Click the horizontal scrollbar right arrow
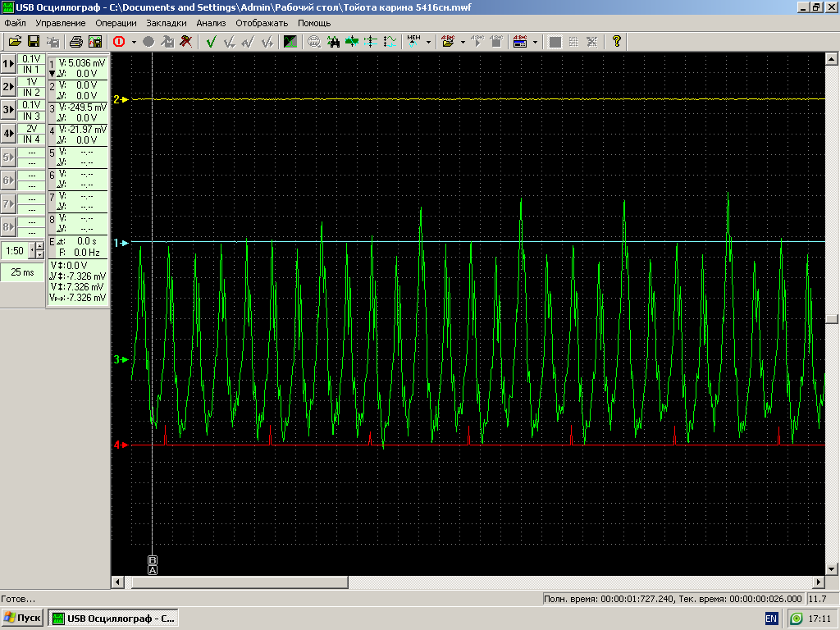Image resolution: width=840 pixels, height=630 pixels. [819, 582]
